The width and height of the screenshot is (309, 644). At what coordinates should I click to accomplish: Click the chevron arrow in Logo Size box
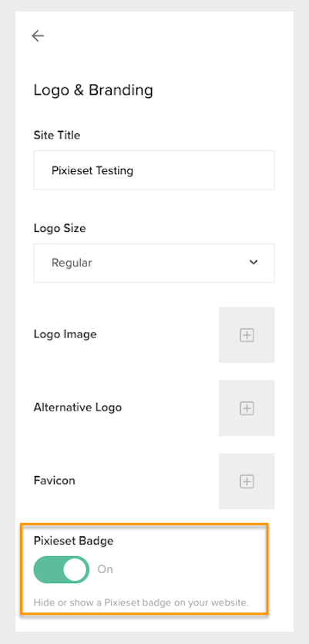254,263
